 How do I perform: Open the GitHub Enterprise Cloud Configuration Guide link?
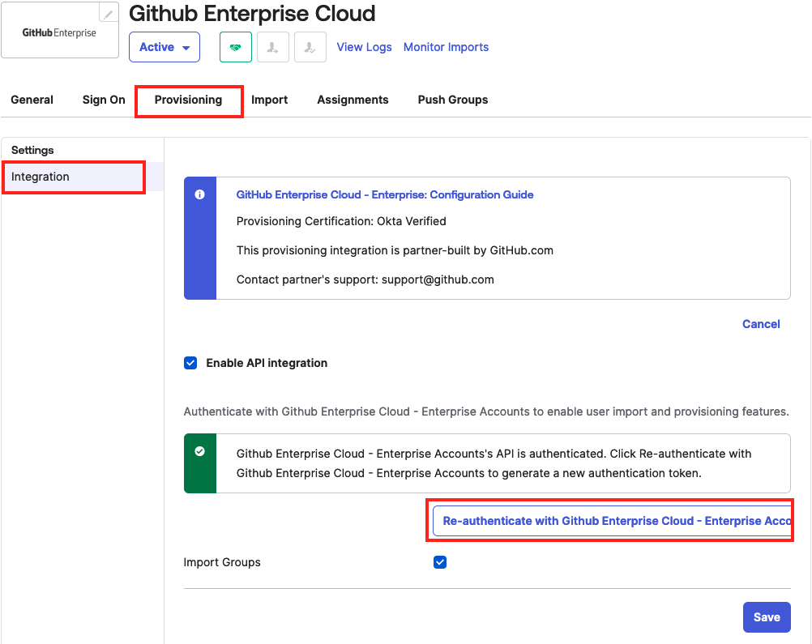(384, 194)
